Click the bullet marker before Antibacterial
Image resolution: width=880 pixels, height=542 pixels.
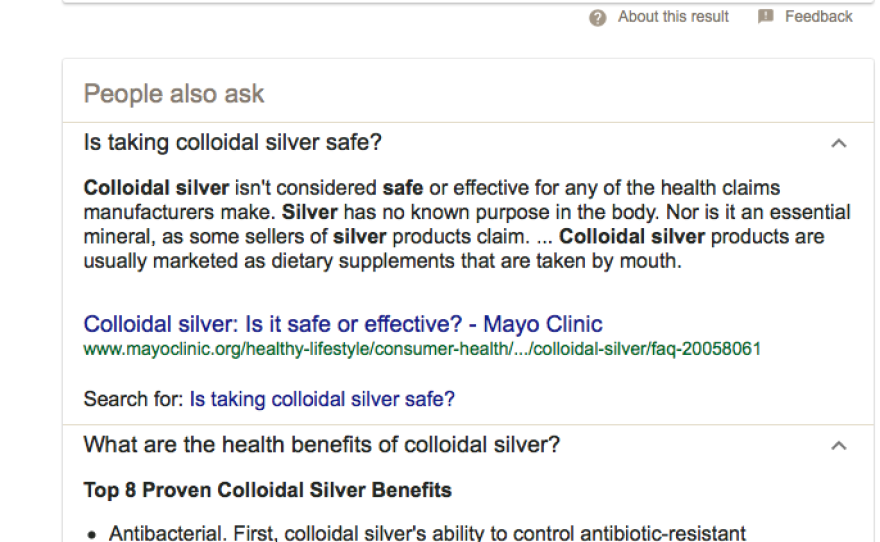92,534
